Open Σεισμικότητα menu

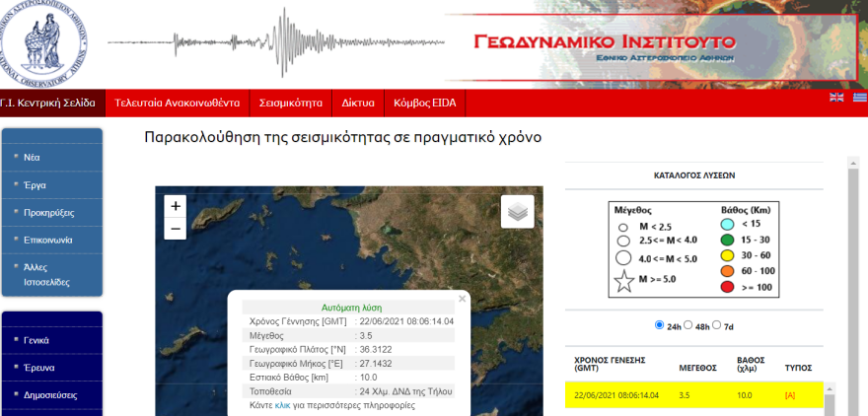coord(291,103)
